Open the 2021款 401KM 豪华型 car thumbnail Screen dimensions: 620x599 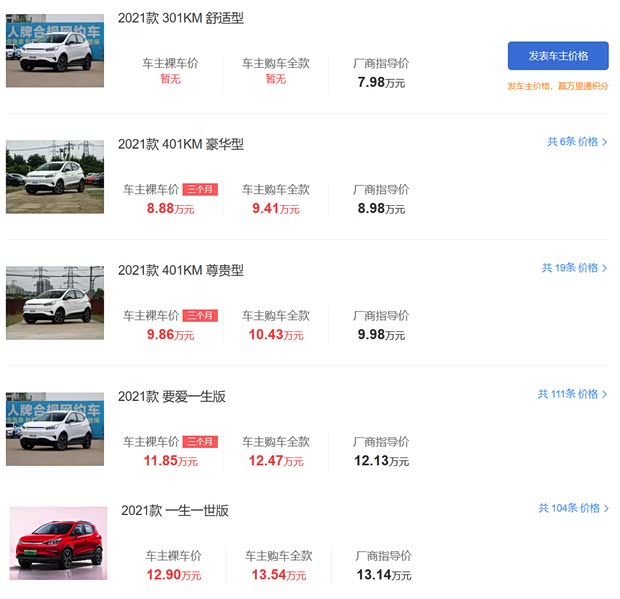click(55, 176)
